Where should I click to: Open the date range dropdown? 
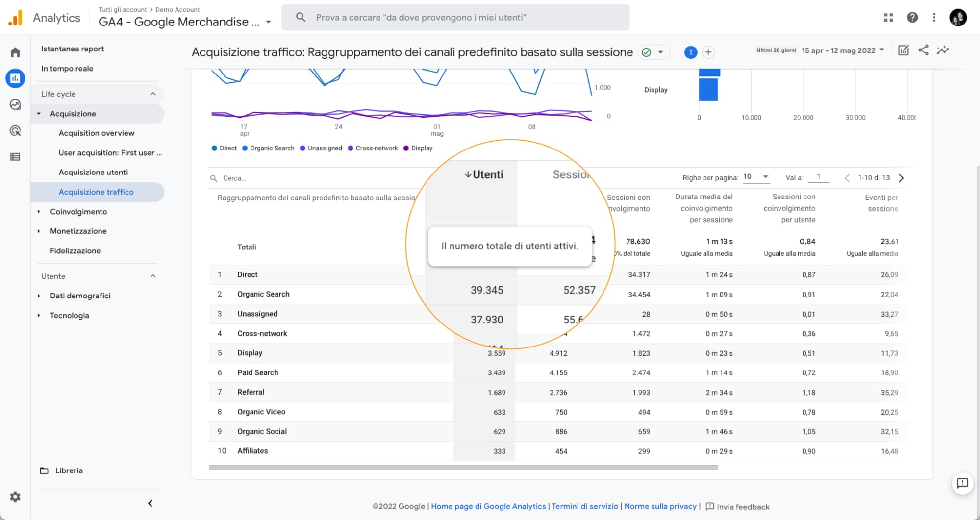tap(842, 50)
